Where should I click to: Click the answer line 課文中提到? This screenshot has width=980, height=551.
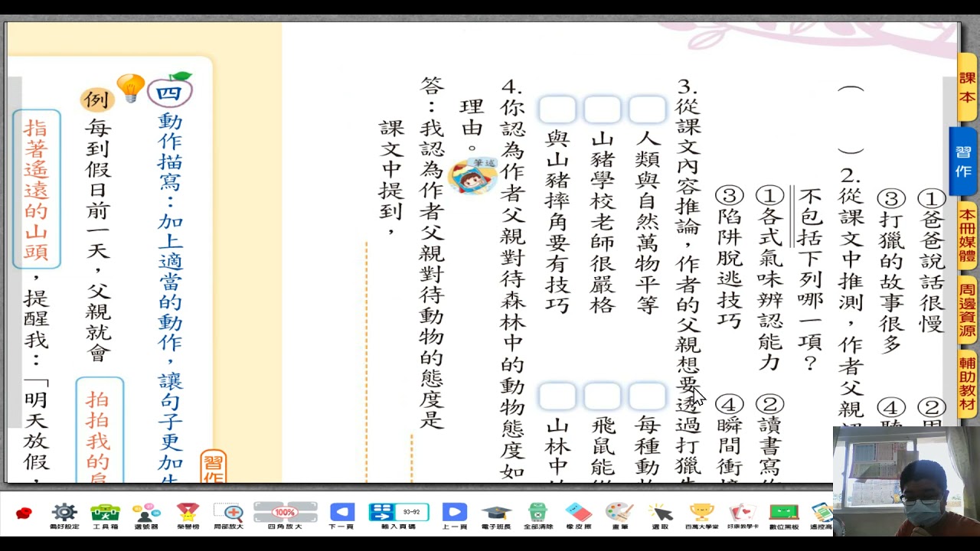coord(390,177)
